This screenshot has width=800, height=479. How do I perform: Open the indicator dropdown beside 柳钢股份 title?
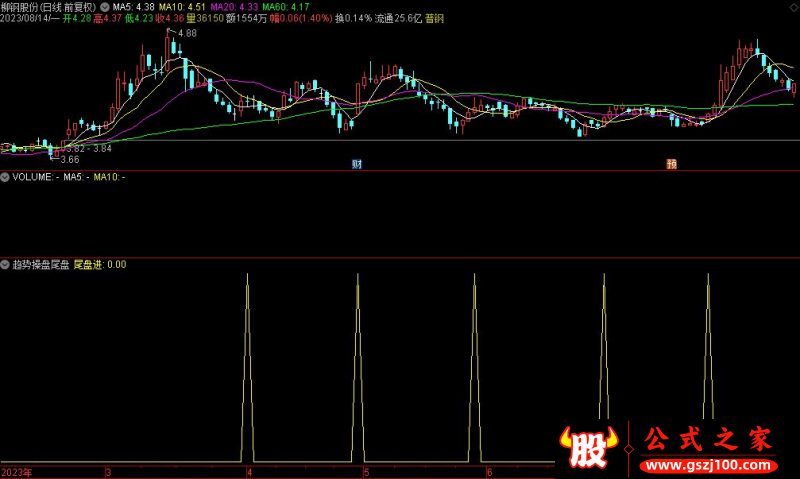coord(105,7)
